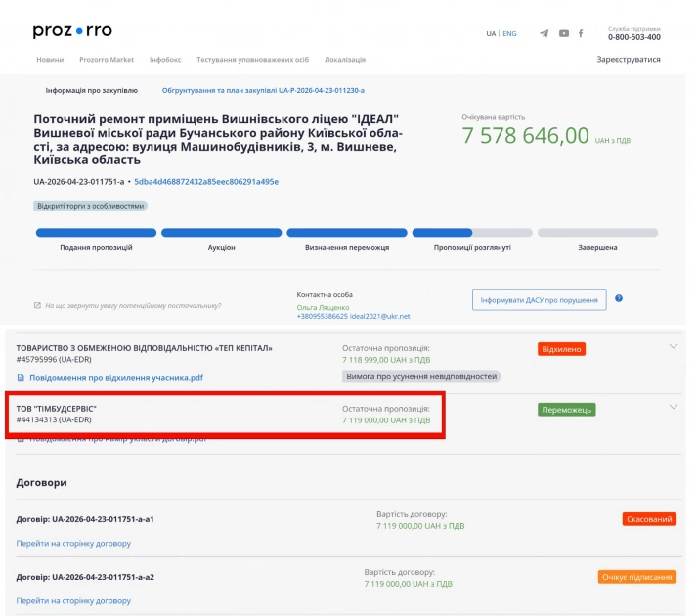Click the Аукціон progress stage bar
This screenshot has width=697, height=616.
221,232
